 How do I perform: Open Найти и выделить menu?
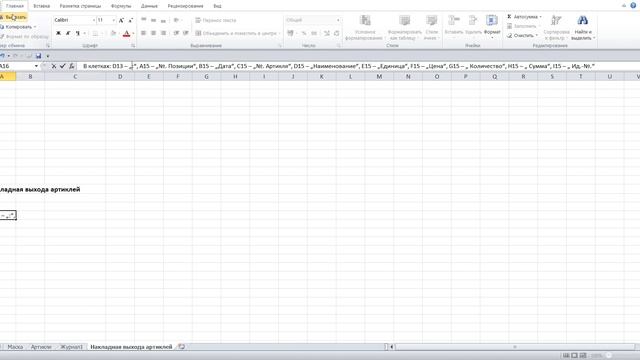(x=583, y=27)
